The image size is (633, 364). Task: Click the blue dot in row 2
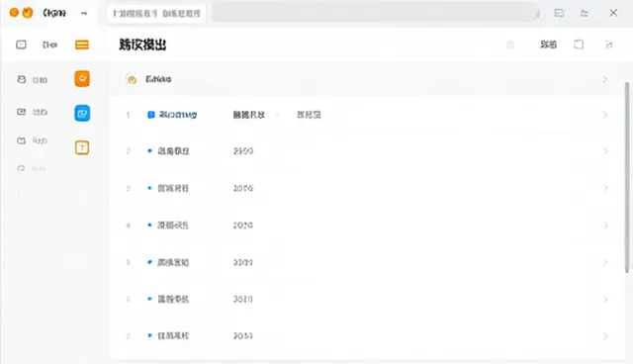(x=149, y=151)
